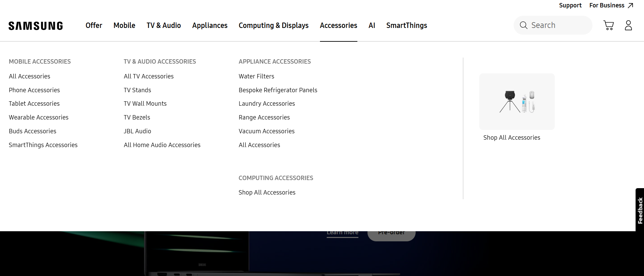Go to Phone Accessories
This screenshot has width=644, height=276.
34,90
